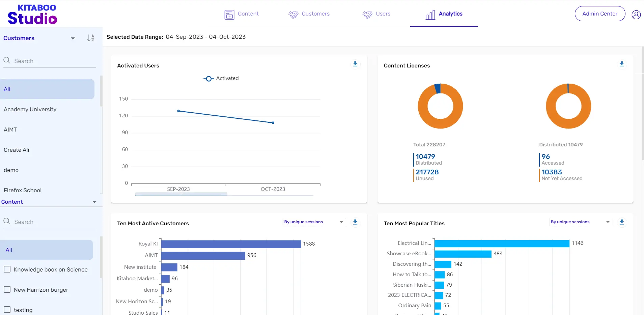Expand the Customers sidebar dropdown
The width and height of the screenshot is (644, 315).
pos(73,38)
